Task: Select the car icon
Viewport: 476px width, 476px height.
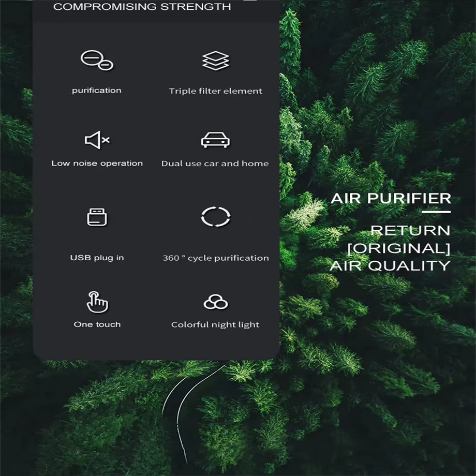Action: (x=216, y=140)
